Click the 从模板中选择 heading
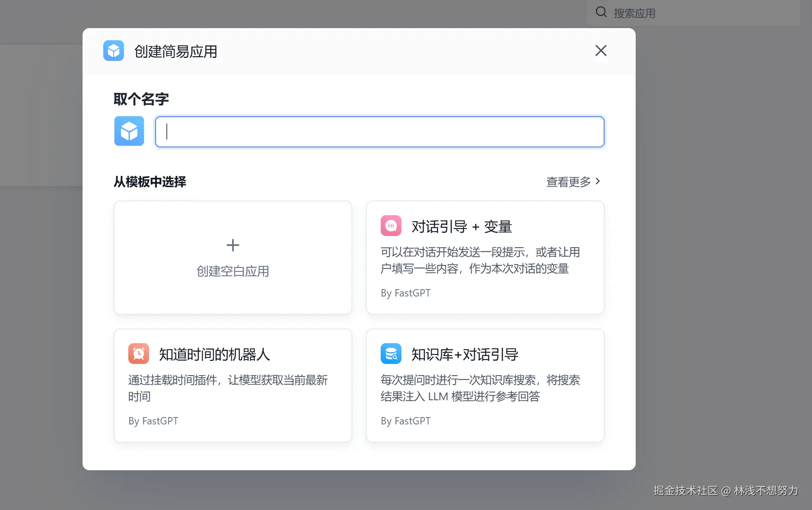 (150, 182)
